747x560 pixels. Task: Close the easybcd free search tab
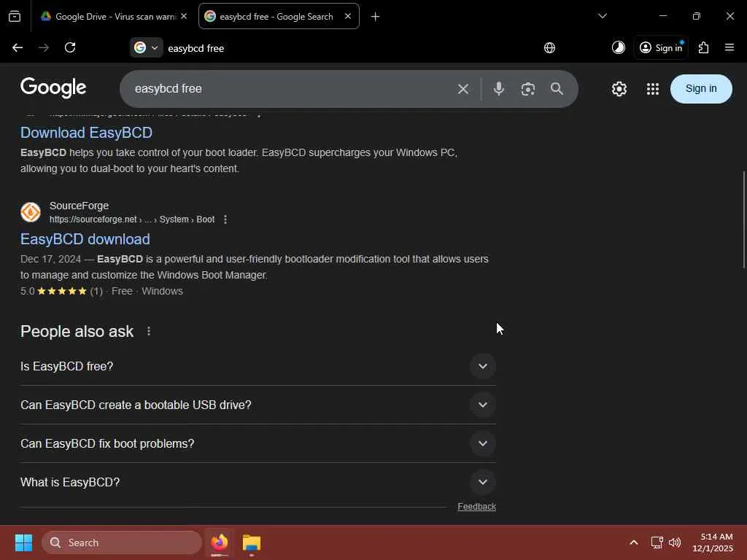point(348,16)
